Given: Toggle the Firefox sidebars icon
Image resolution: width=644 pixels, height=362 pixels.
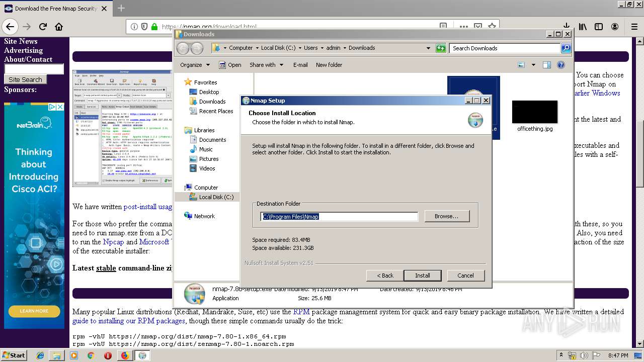Looking at the screenshot, I should point(599,27).
